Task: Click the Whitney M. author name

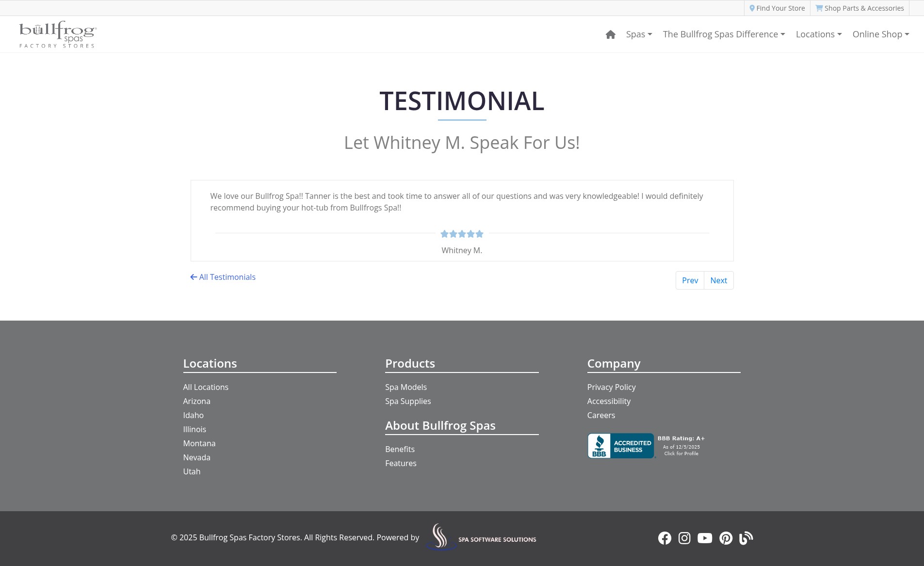Action: pos(462,250)
